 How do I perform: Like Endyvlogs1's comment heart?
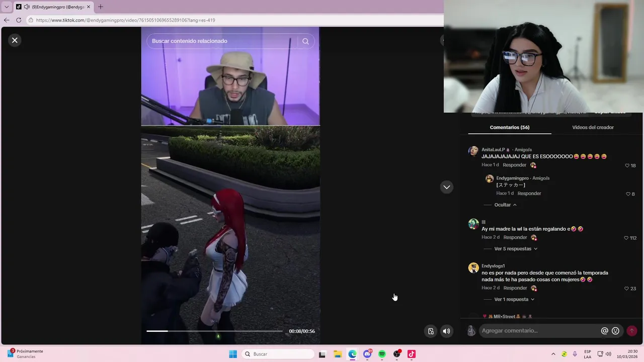(x=626, y=289)
